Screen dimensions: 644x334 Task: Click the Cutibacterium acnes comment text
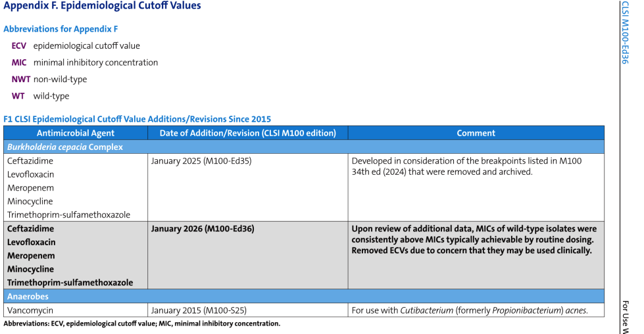tap(469, 310)
